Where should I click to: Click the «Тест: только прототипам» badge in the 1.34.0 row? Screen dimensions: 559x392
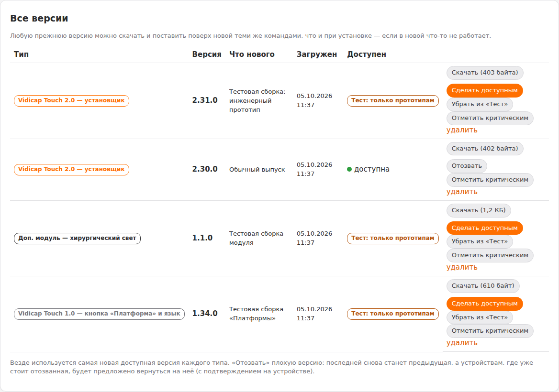coord(392,314)
